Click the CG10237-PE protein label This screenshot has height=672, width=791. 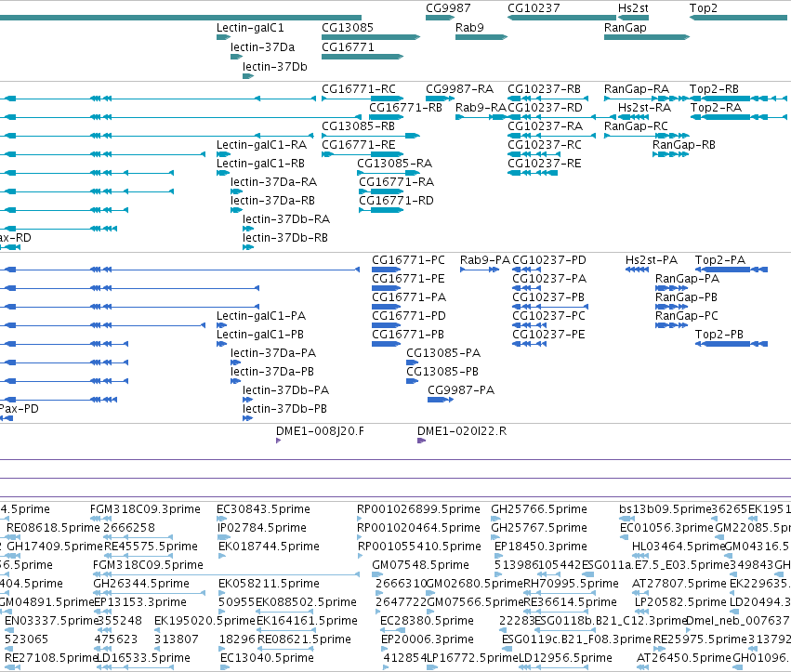click(x=548, y=336)
